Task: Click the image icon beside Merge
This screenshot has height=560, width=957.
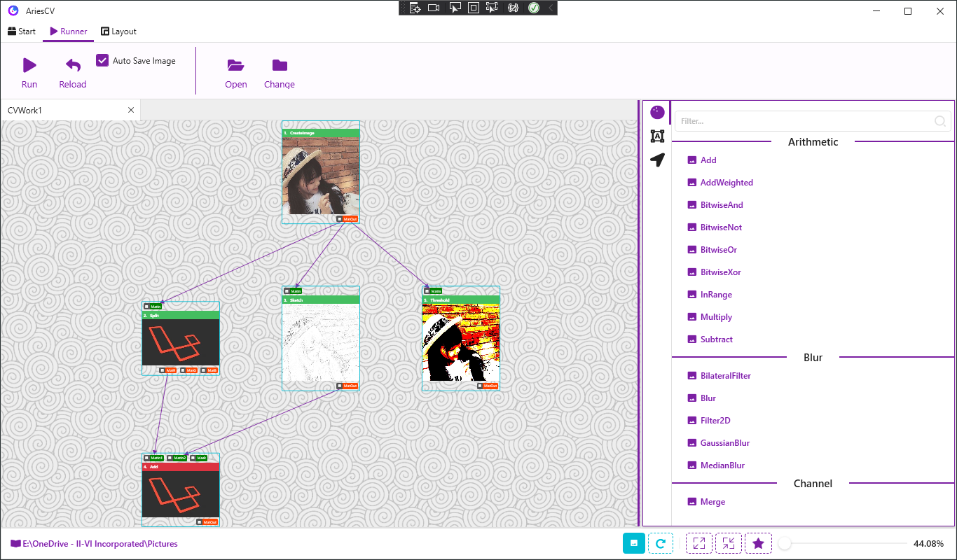Action: [x=692, y=502]
